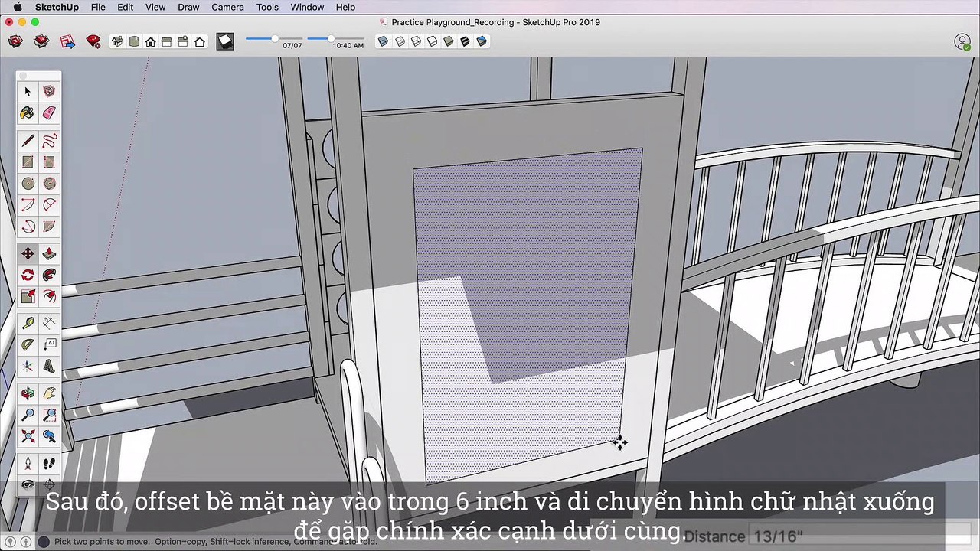Viewport: 980px width, 551px height.
Task: Pick the 2 Point Arc tool
Action: (x=49, y=205)
